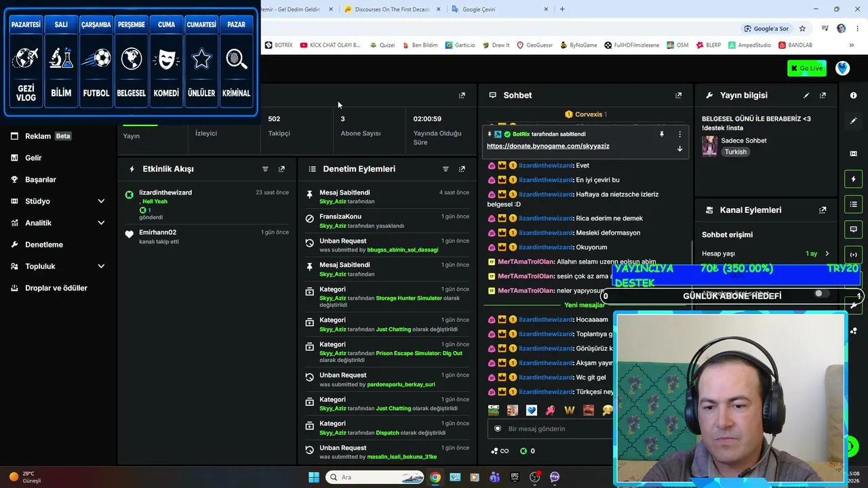Viewport: 868px width, 488px height.
Task: Insert the blue heart emote
Action: tap(532, 410)
